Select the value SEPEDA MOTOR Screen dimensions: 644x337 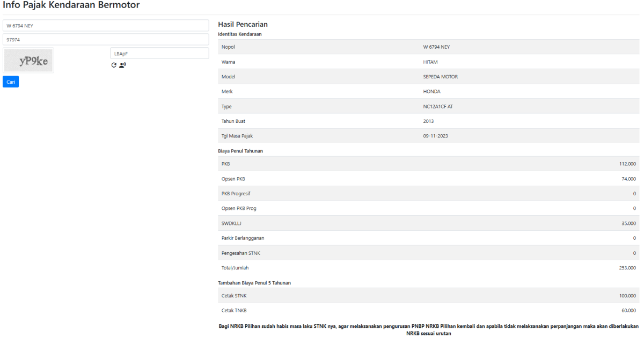(x=441, y=77)
